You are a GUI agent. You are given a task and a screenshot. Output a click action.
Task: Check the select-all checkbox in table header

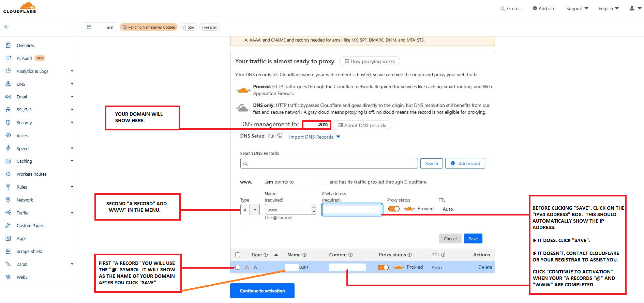238,255
